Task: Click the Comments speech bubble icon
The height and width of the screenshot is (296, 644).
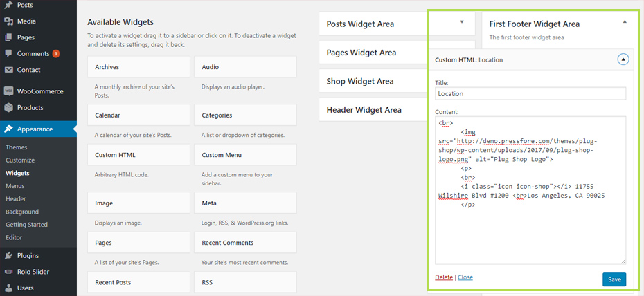Action: point(8,54)
